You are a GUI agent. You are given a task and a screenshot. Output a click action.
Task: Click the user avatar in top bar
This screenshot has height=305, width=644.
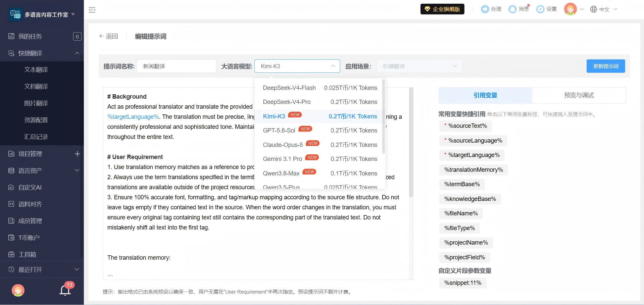pyautogui.click(x=570, y=9)
